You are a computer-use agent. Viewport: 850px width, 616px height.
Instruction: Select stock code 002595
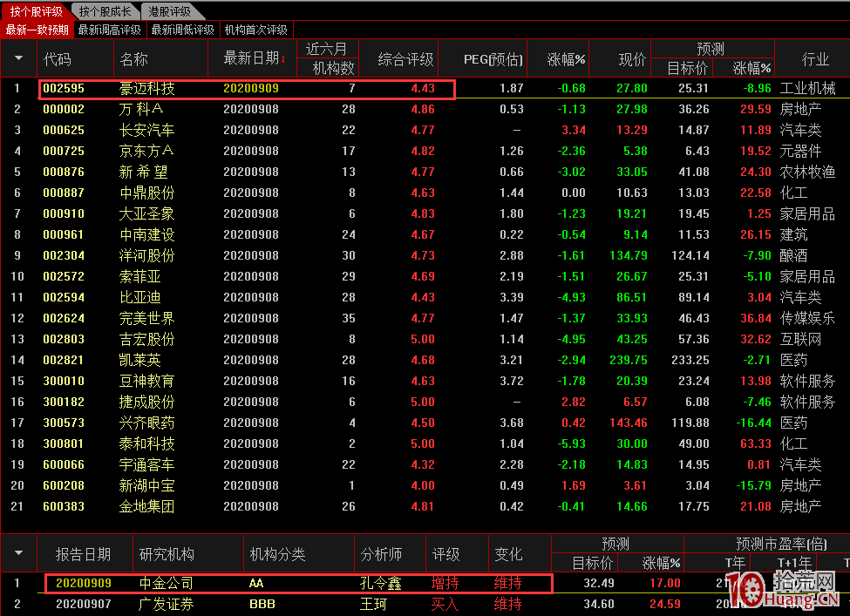tap(64, 88)
